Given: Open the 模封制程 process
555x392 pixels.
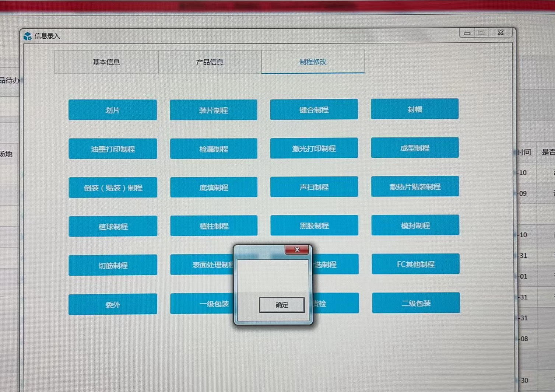Looking at the screenshot, I should pos(415,225).
